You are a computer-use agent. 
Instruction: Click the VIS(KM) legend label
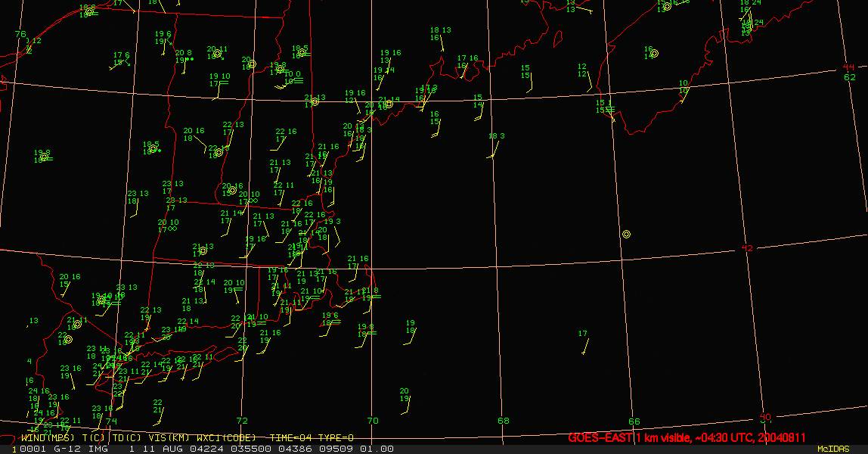pos(169,438)
